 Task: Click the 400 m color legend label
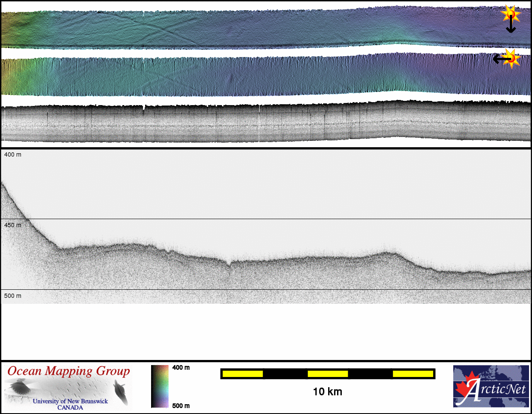181,368
